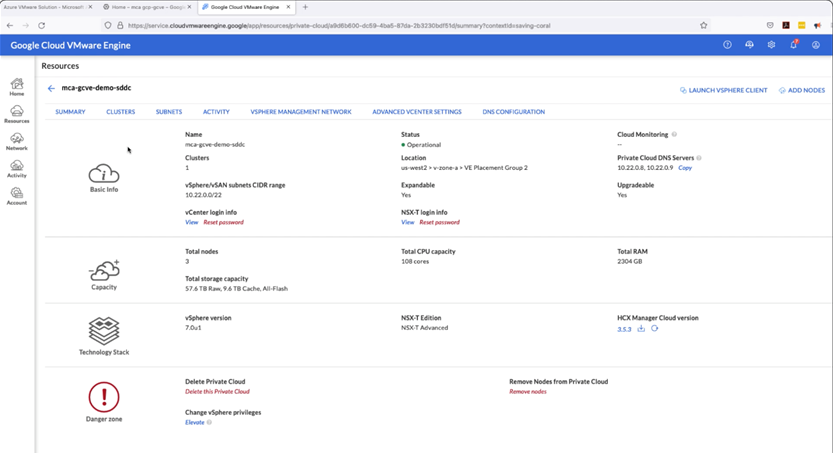Image resolution: width=833 pixels, height=453 pixels.
Task: Open the settings gear in header
Action: (771, 45)
